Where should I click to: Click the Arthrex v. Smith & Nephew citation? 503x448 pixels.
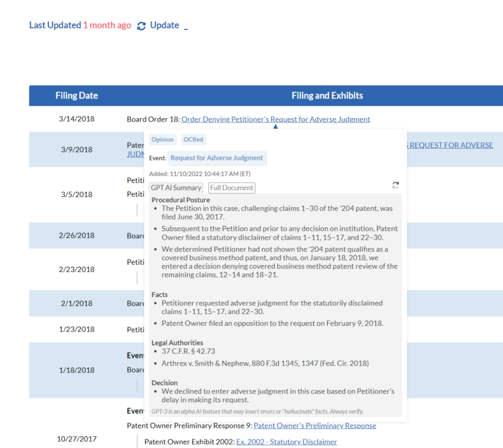pyautogui.click(x=265, y=363)
